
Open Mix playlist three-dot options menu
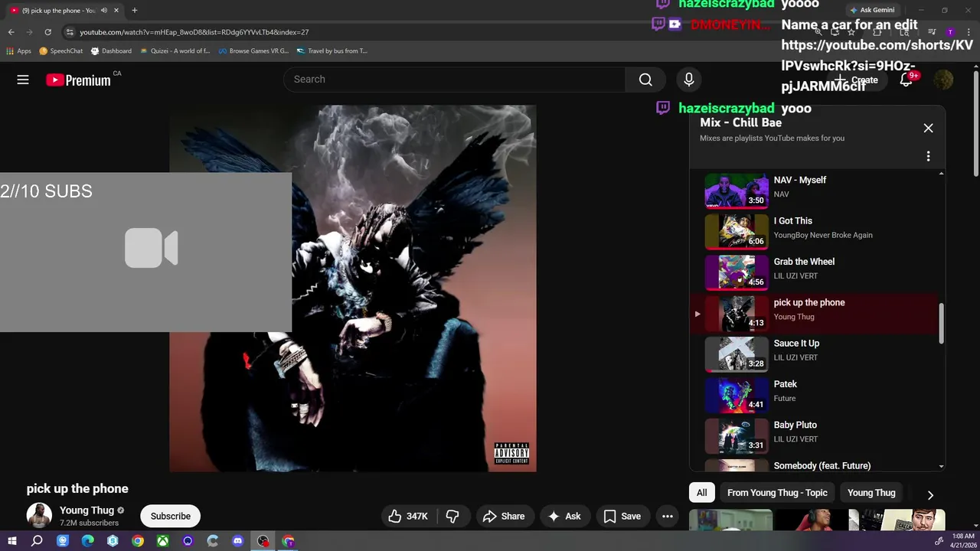pyautogui.click(x=928, y=156)
